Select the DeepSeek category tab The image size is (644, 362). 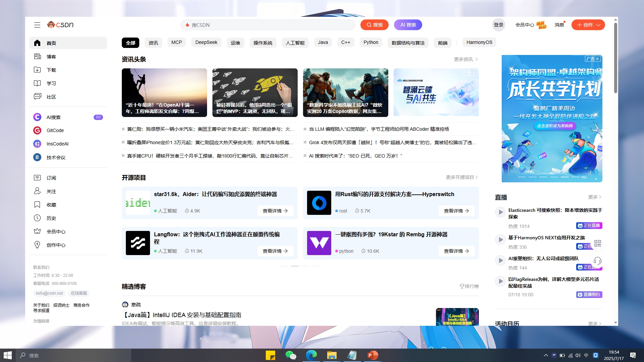206,42
